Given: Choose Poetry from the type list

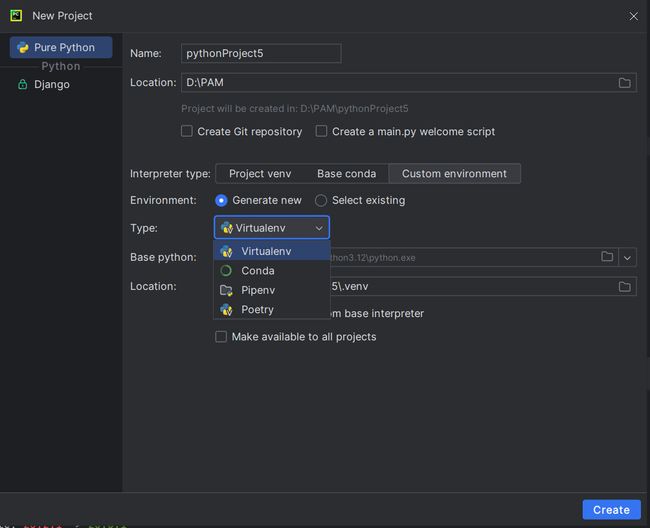Looking at the screenshot, I should click(272, 310).
